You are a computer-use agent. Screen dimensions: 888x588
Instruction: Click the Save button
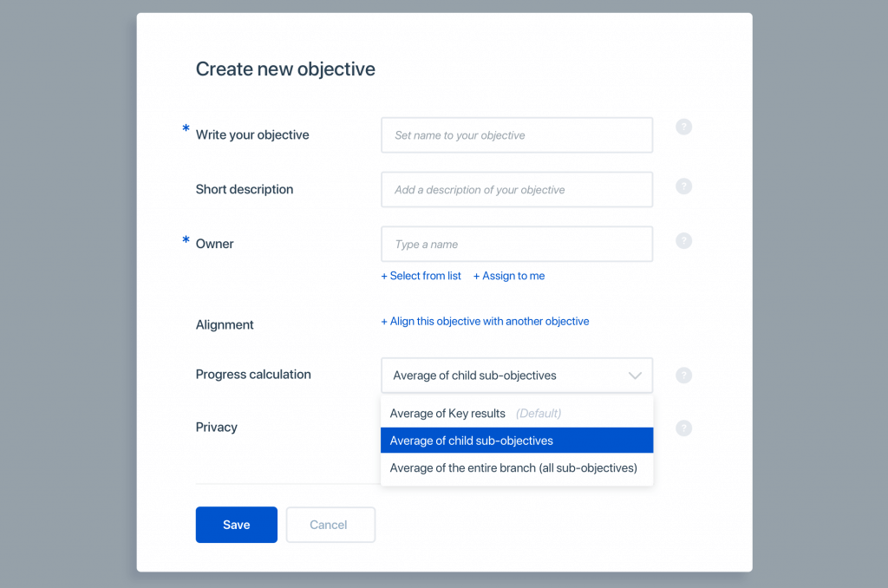point(237,525)
